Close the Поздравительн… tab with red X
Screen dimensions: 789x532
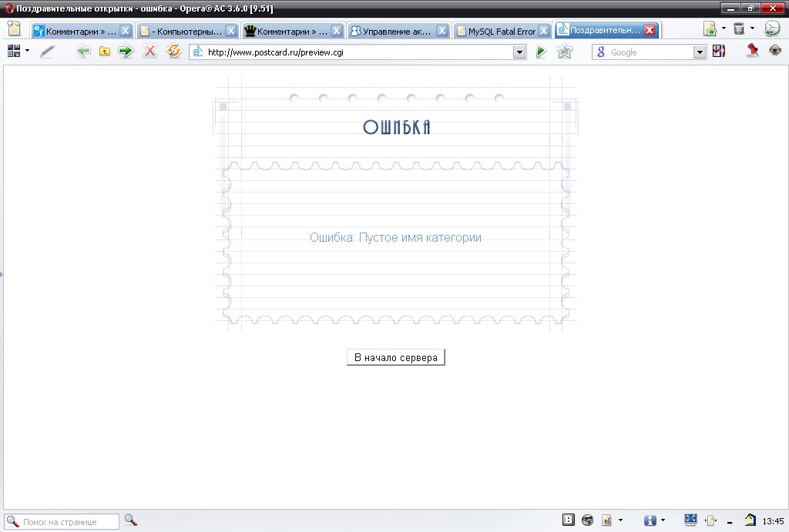[x=650, y=30]
